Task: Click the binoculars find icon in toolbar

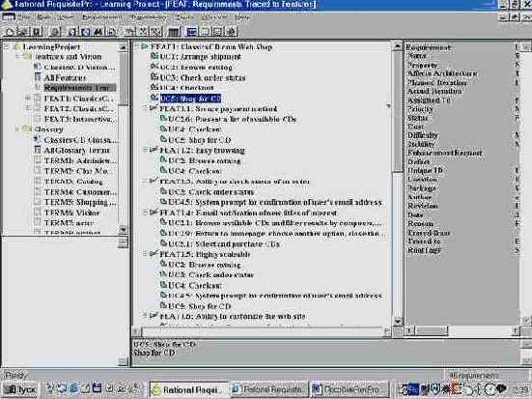Action: [x=98, y=32]
